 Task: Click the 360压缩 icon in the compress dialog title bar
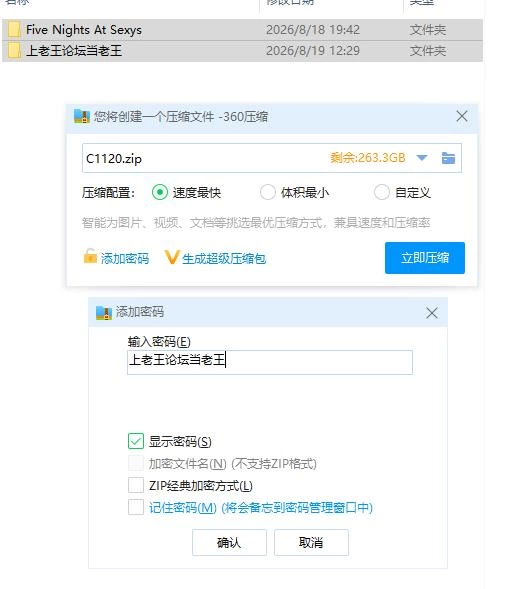[x=81, y=116]
